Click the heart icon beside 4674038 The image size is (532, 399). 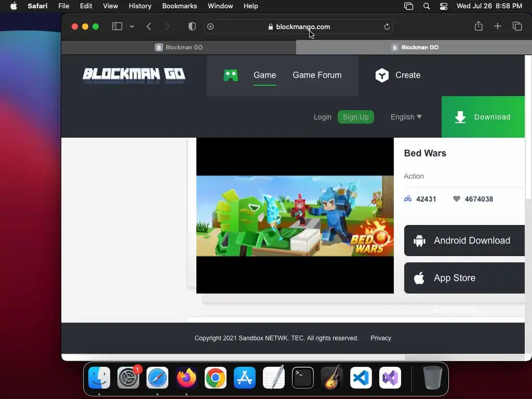pyautogui.click(x=457, y=199)
